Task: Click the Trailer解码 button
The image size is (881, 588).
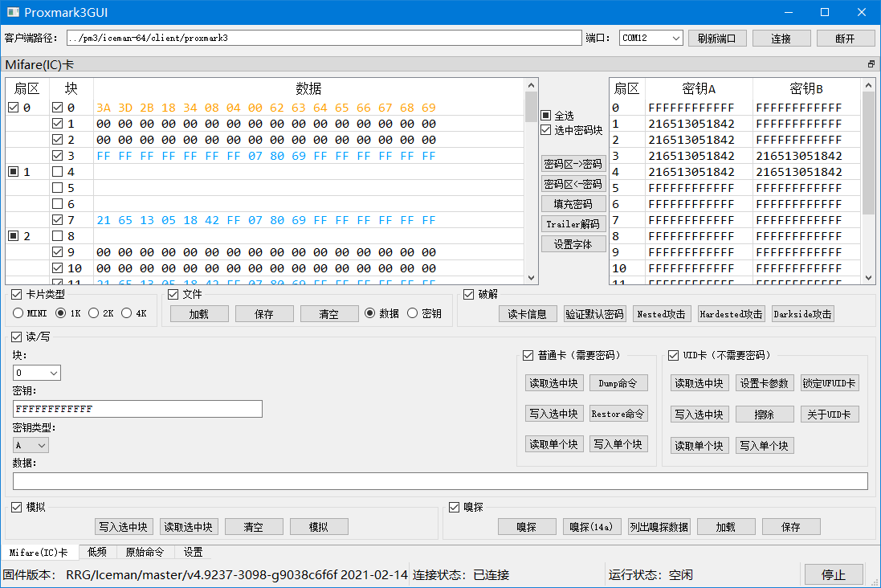Action: tap(573, 224)
